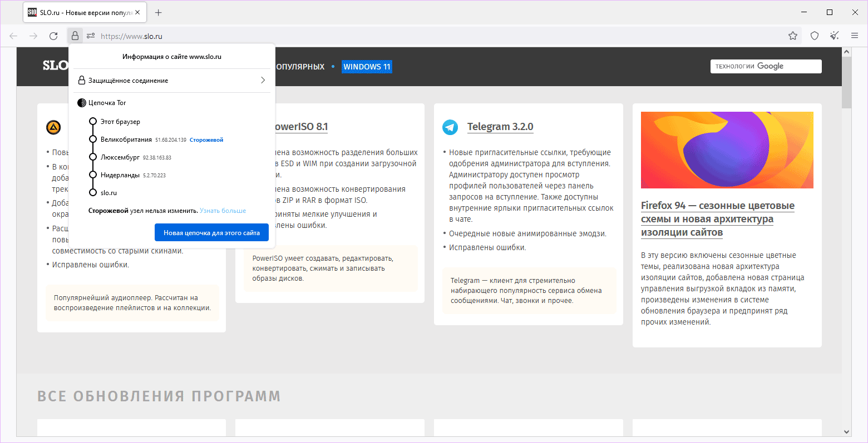
Task: Click the permissions icon beside the padlock
Action: (91, 36)
